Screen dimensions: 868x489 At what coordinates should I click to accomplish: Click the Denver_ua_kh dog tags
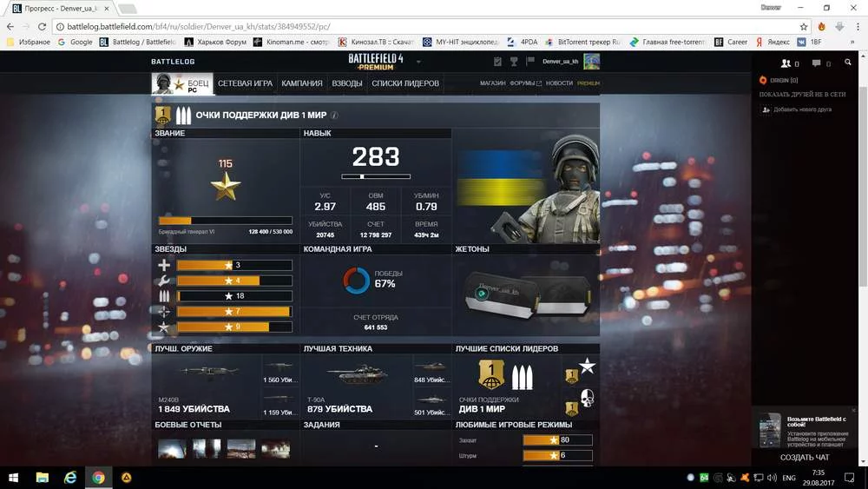(x=526, y=294)
